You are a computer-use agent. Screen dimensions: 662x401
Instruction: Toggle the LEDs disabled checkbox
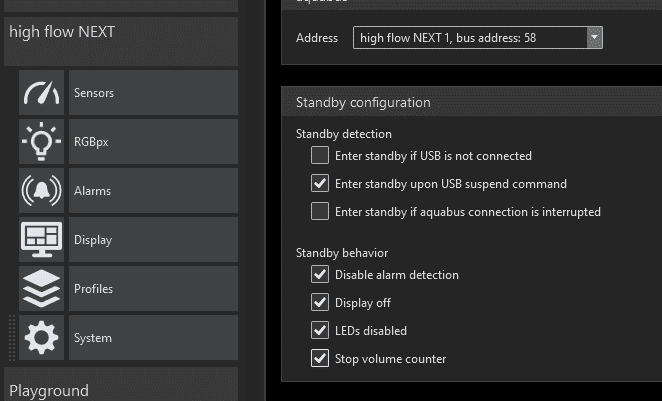click(x=320, y=330)
